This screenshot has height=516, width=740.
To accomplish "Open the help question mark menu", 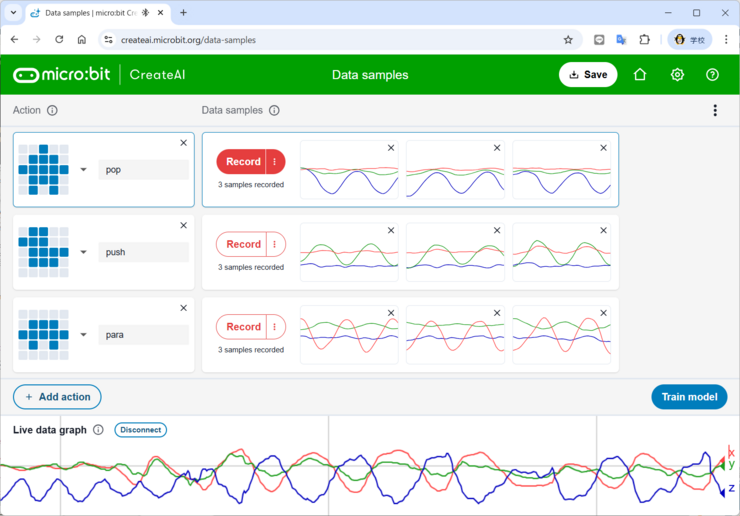I will point(712,75).
